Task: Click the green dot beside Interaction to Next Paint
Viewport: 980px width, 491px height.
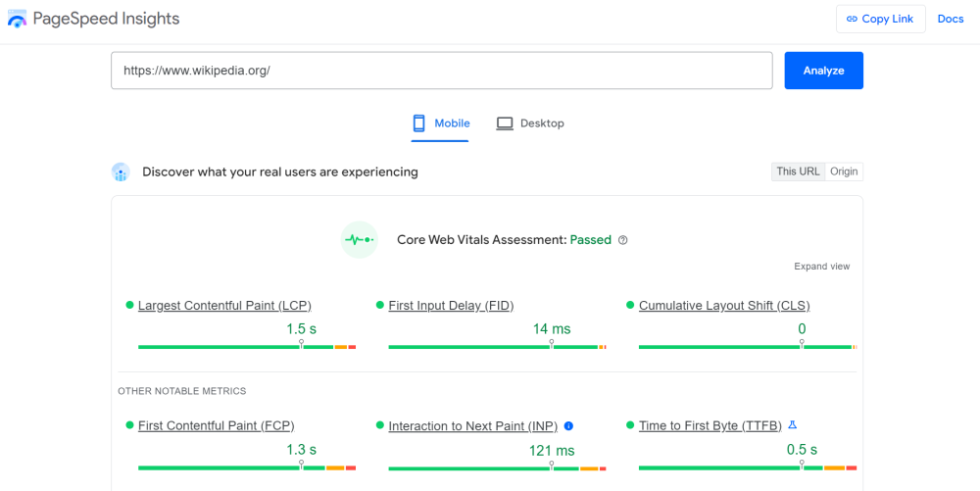Action: (x=380, y=424)
